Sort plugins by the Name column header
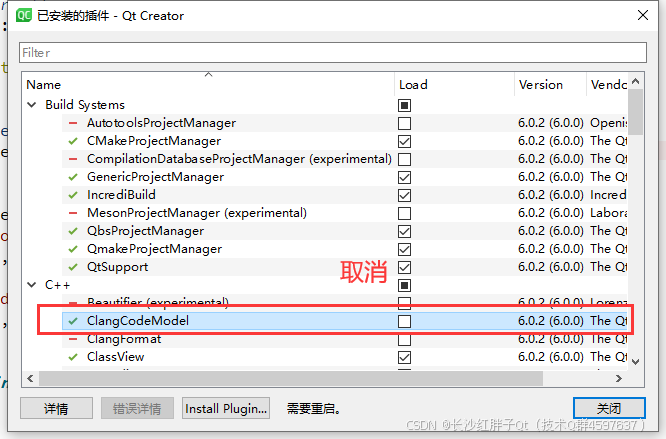The width and height of the screenshot is (666, 439). [x=208, y=84]
